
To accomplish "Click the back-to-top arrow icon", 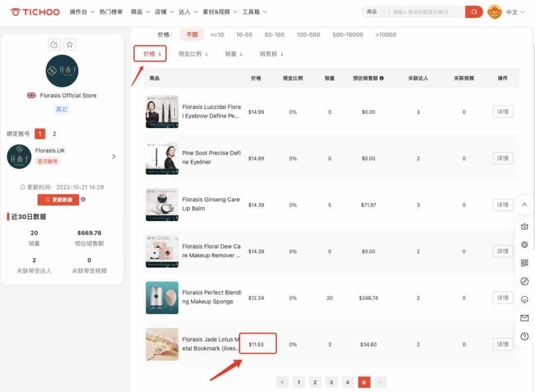I will [525, 204].
